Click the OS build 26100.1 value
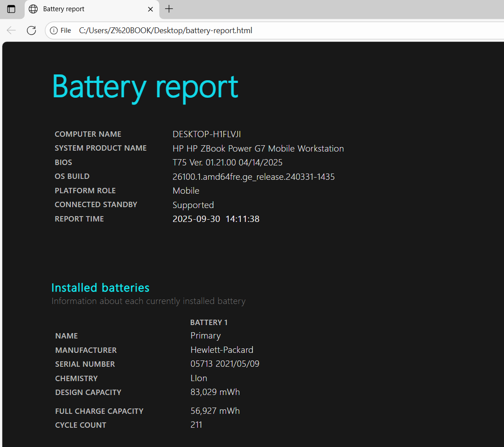Screen dimensions: 504x447 coord(253,177)
